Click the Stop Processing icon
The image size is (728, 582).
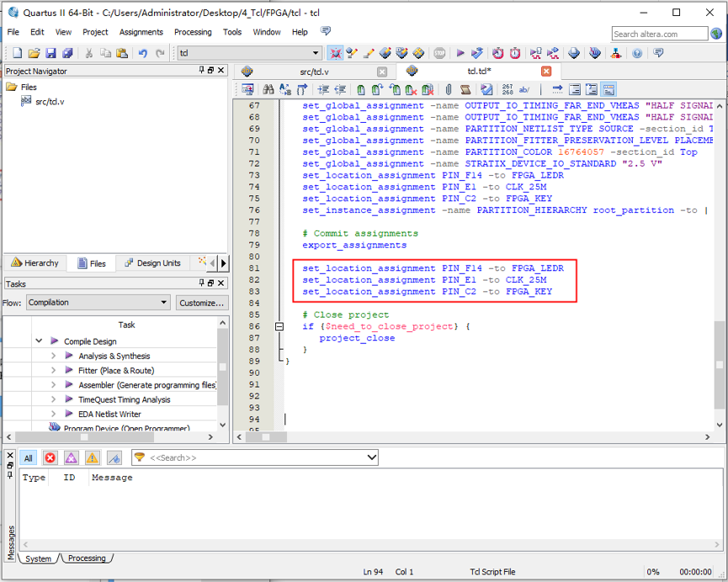tap(439, 53)
